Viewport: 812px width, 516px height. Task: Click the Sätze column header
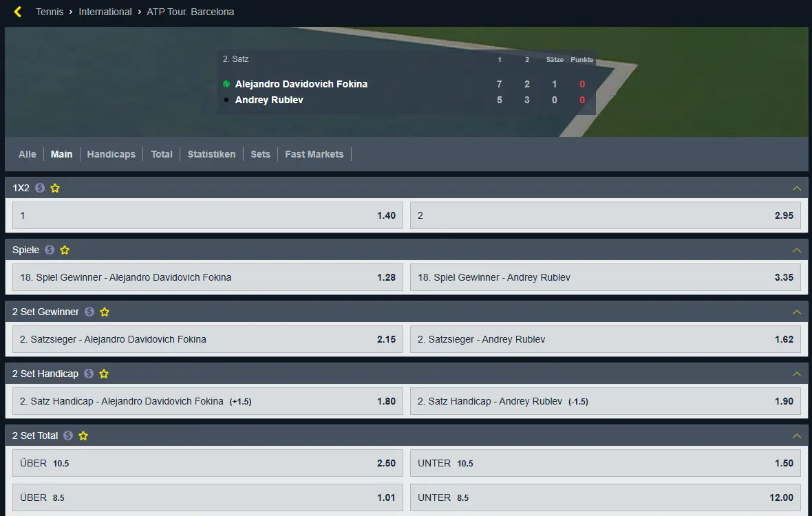pyautogui.click(x=555, y=60)
